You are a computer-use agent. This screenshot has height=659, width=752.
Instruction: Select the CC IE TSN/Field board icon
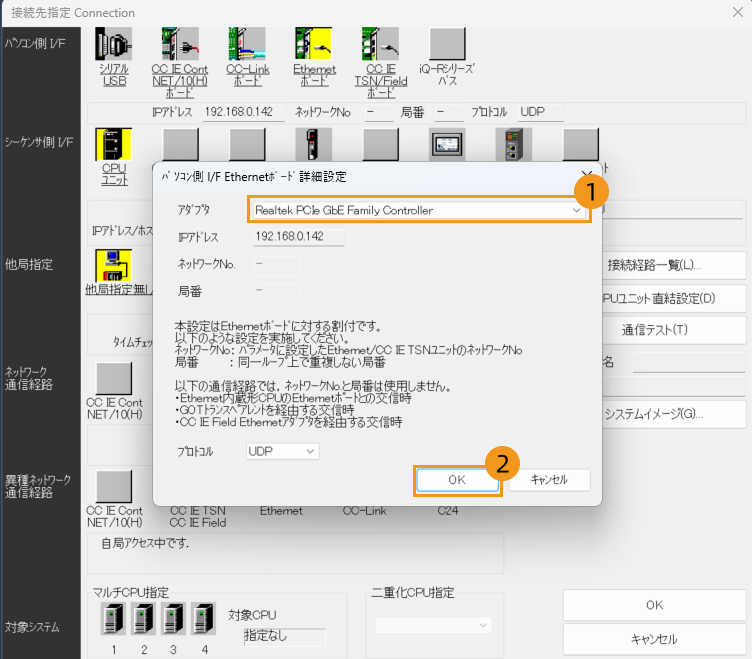coord(380,44)
